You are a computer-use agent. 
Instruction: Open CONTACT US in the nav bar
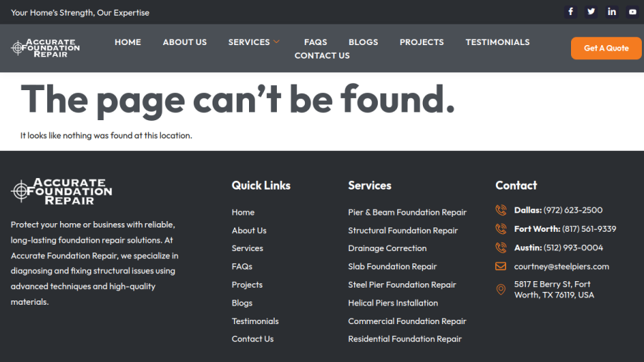[x=322, y=55]
